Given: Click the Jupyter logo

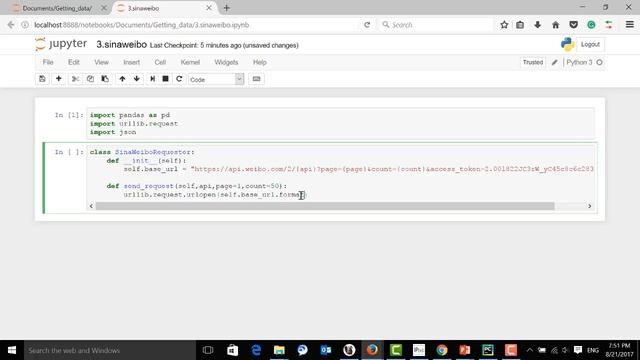Looking at the screenshot, I should pyautogui.click(x=61, y=44).
